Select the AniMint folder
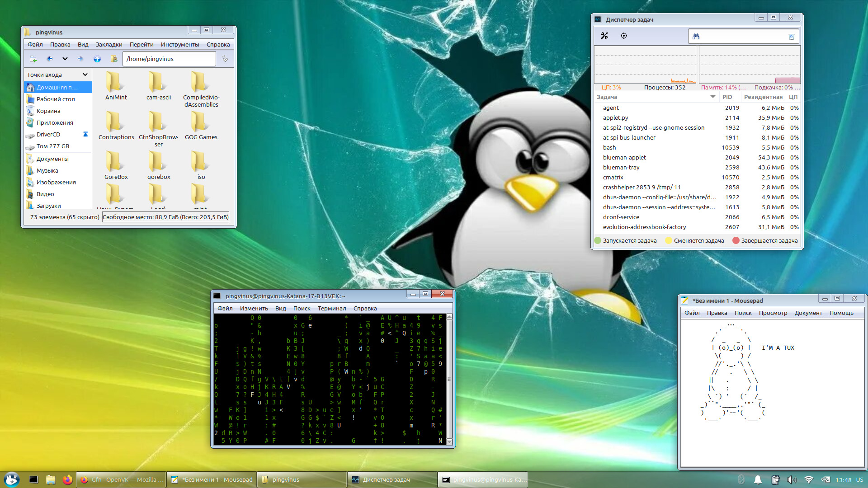Image resolution: width=868 pixels, height=488 pixels. (116, 85)
